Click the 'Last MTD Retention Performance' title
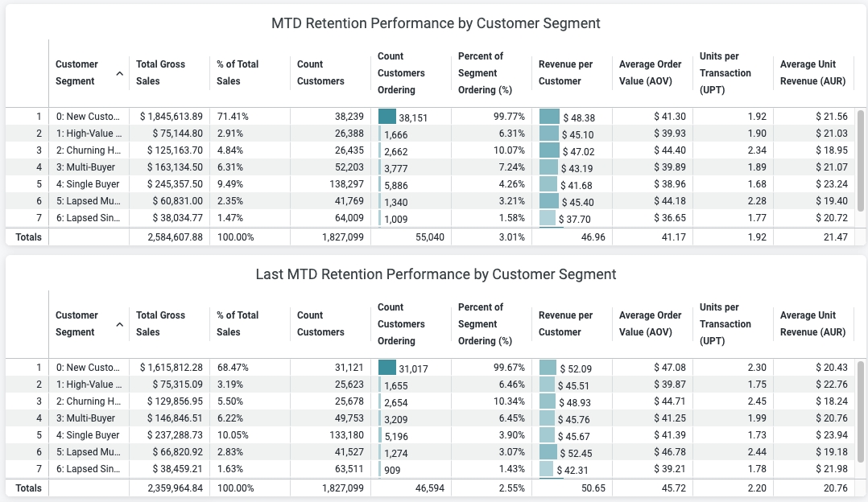Image resolution: width=868 pixels, height=502 pixels. pos(436,274)
